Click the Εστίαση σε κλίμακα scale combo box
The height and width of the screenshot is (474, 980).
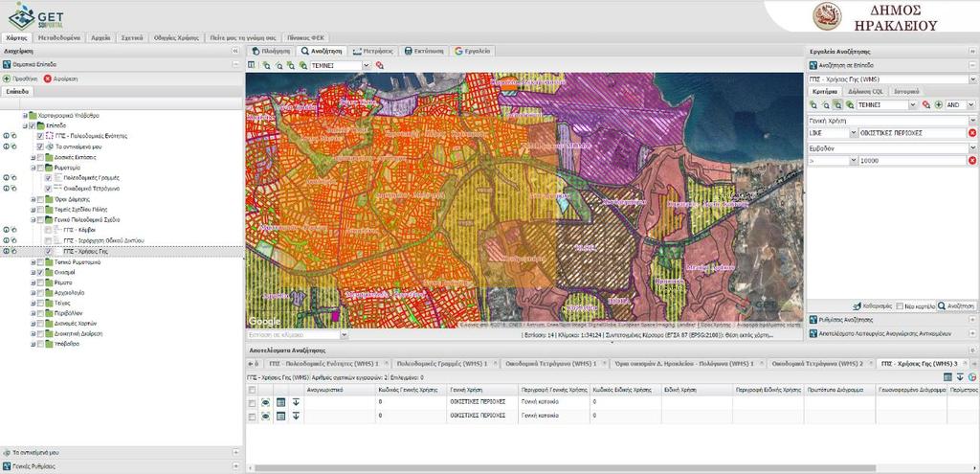297,335
